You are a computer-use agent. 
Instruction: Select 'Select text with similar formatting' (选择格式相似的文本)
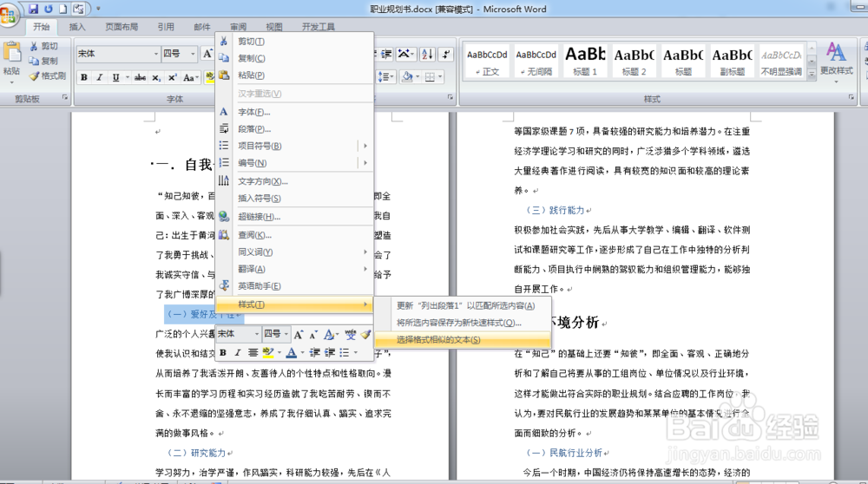pyautogui.click(x=463, y=340)
